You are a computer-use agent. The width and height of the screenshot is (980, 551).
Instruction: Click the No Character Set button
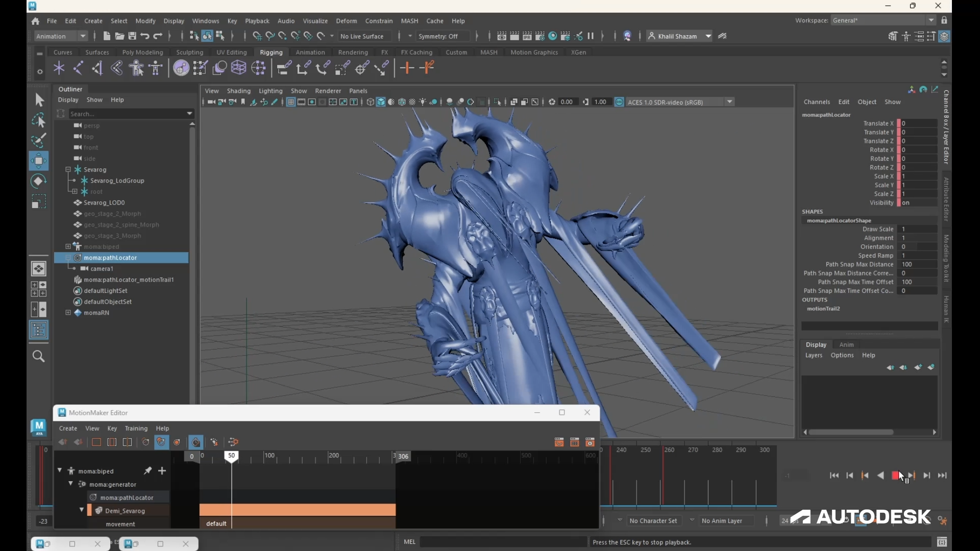pos(653,521)
